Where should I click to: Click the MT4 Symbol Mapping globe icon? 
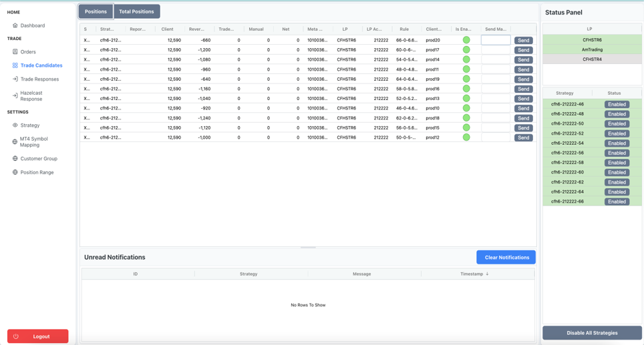coord(15,141)
